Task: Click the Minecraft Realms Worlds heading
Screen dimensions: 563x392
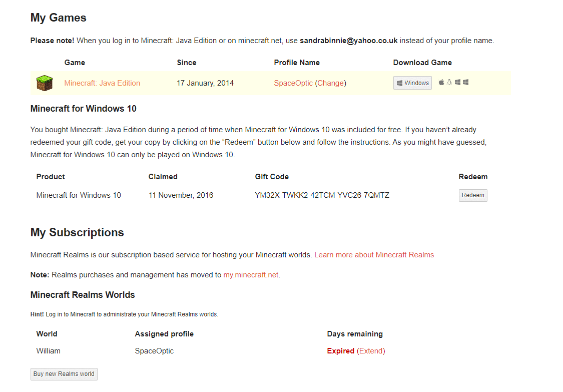Action: point(83,295)
